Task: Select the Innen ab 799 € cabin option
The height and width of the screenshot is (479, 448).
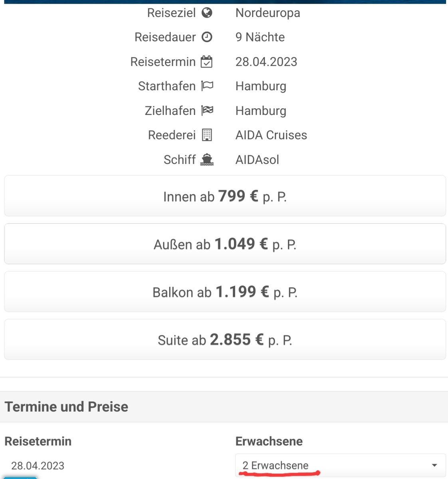Action: (x=225, y=196)
